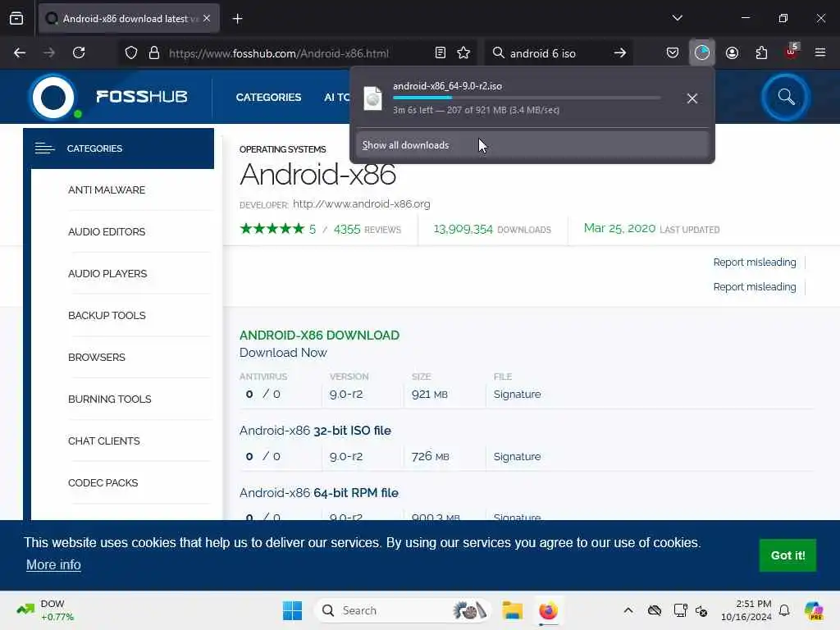
Task: Reload the current page
Action: click(79, 53)
